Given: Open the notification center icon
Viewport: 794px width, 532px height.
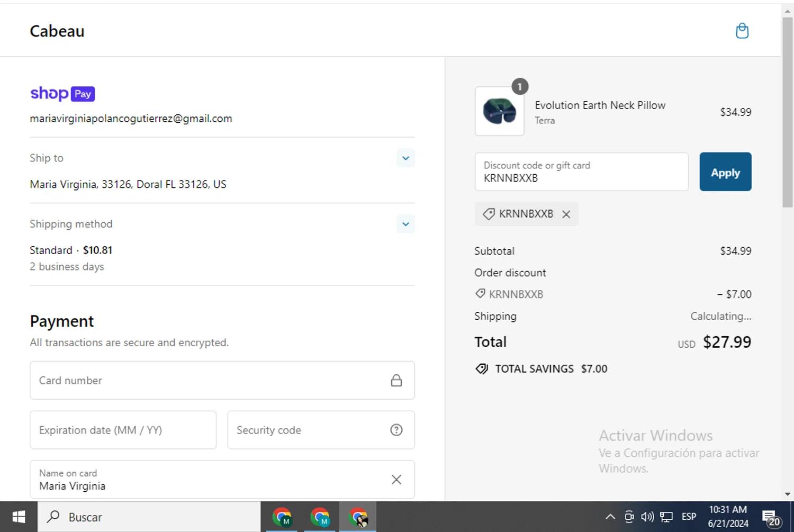Looking at the screenshot, I should tap(771, 517).
